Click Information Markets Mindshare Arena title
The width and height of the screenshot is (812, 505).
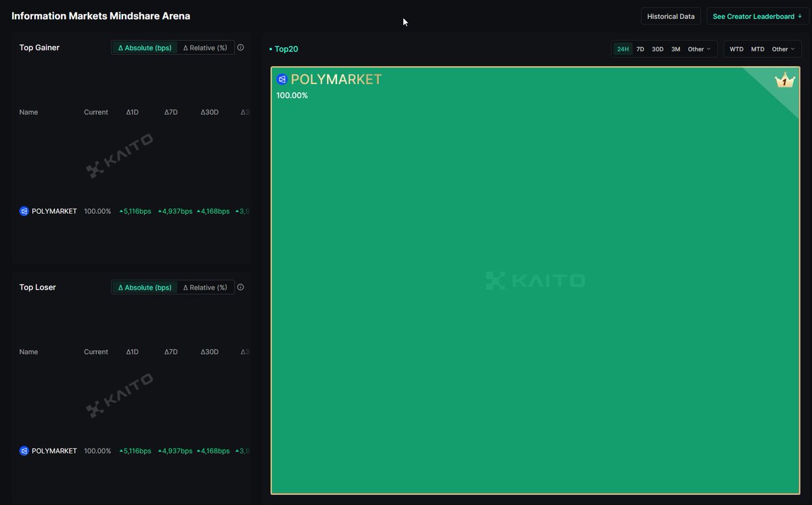[x=101, y=16]
